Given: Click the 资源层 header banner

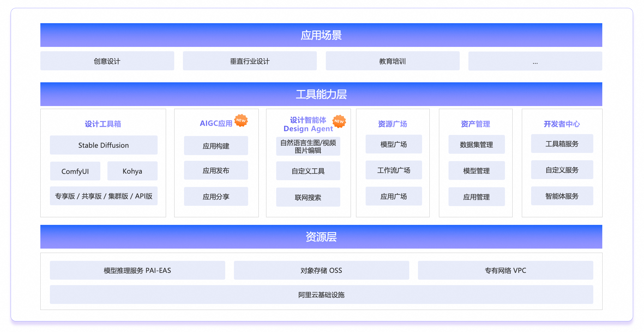Looking at the screenshot, I should 321,237.
